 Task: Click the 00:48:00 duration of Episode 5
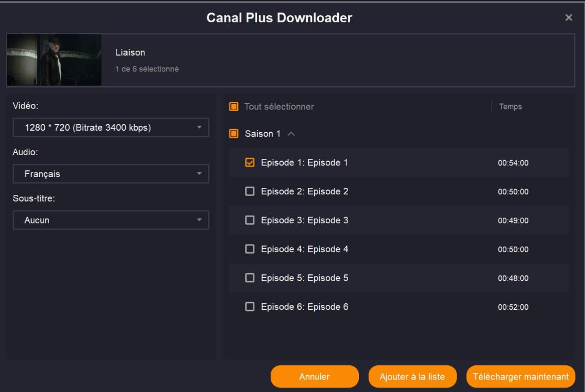pyautogui.click(x=513, y=278)
